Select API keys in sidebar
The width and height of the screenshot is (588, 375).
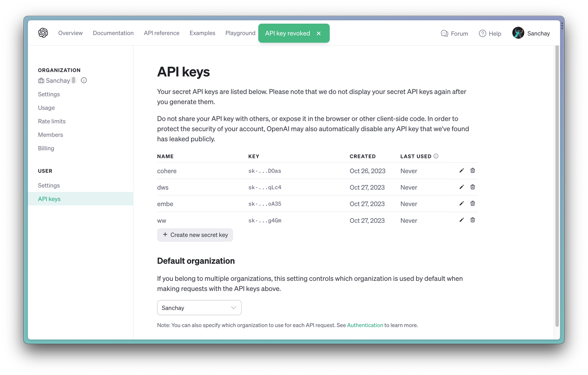coord(80,199)
